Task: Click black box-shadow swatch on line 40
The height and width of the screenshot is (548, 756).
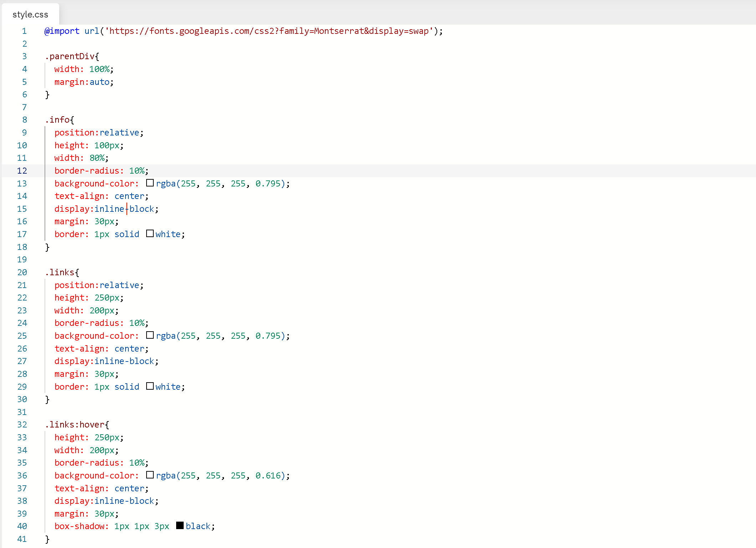Action: (x=180, y=526)
